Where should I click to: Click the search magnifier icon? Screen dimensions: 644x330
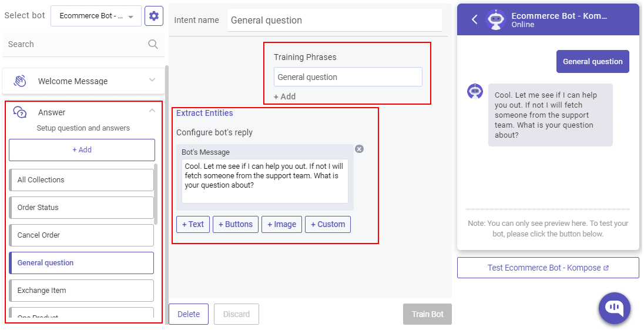(153, 44)
